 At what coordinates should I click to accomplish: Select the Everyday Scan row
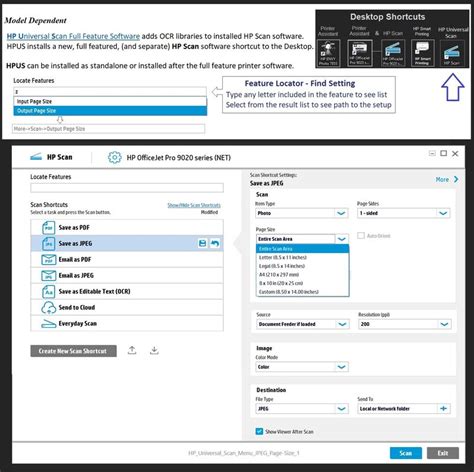[127, 323]
